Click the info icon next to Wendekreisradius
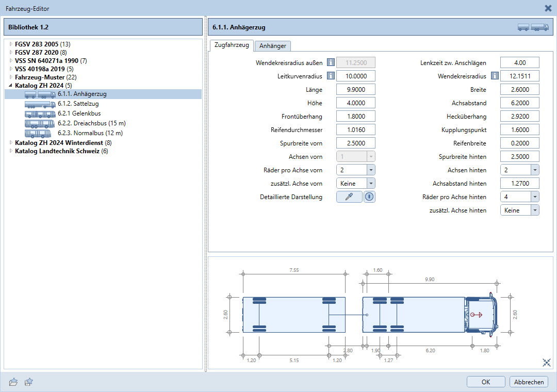Viewport: 557px width, 392px height. tap(495, 76)
